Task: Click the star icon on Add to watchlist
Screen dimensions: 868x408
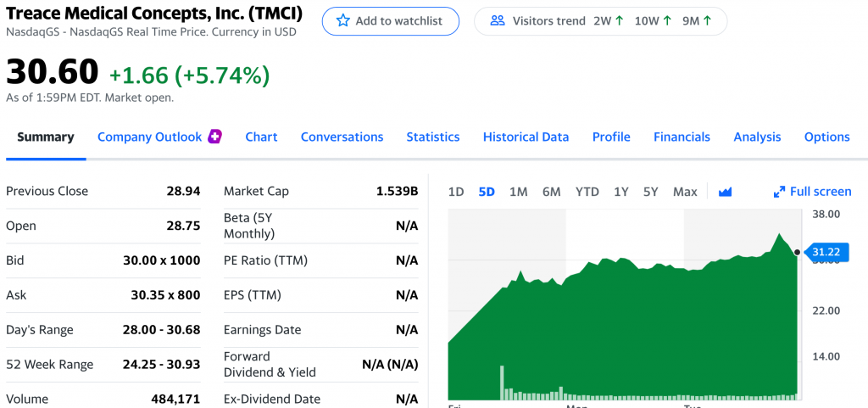Action: 343,21
